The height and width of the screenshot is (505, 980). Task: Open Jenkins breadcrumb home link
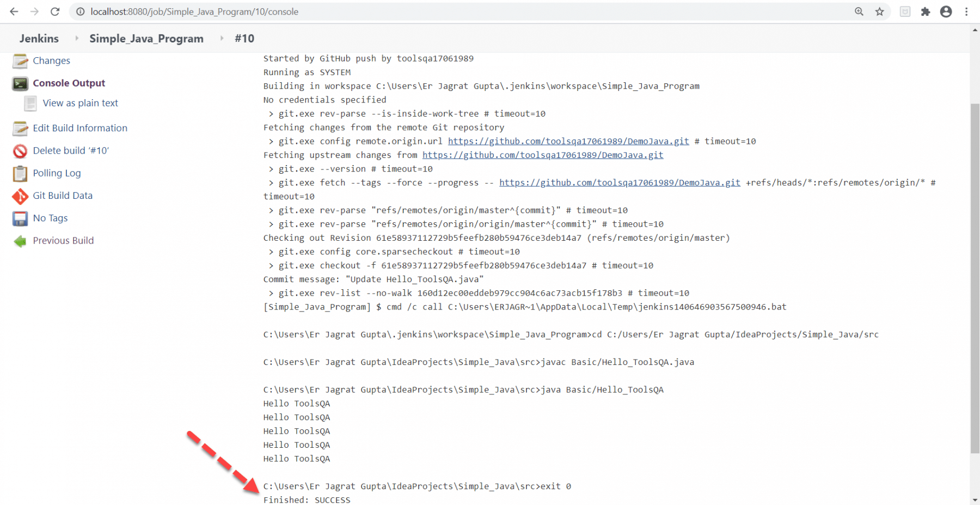(x=39, y=38)
